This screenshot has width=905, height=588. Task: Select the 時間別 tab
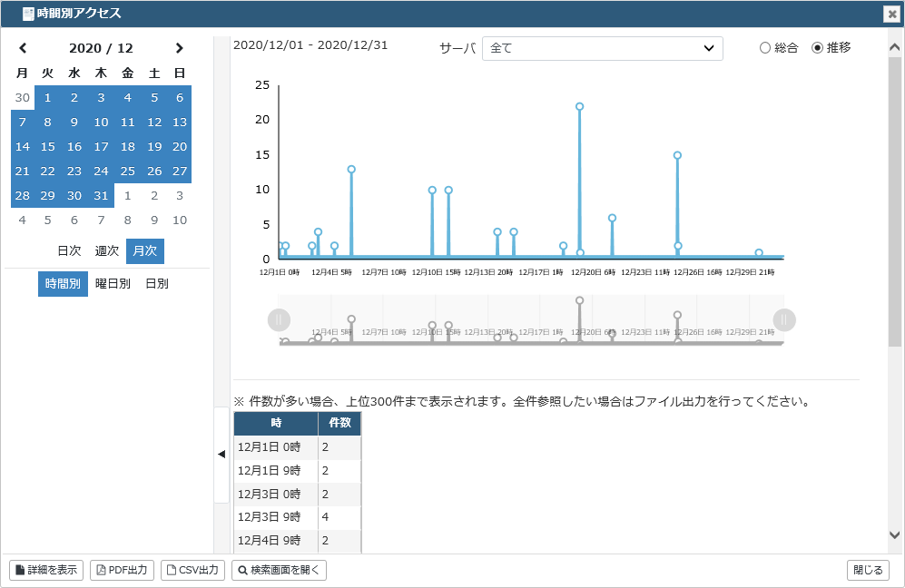63,284
